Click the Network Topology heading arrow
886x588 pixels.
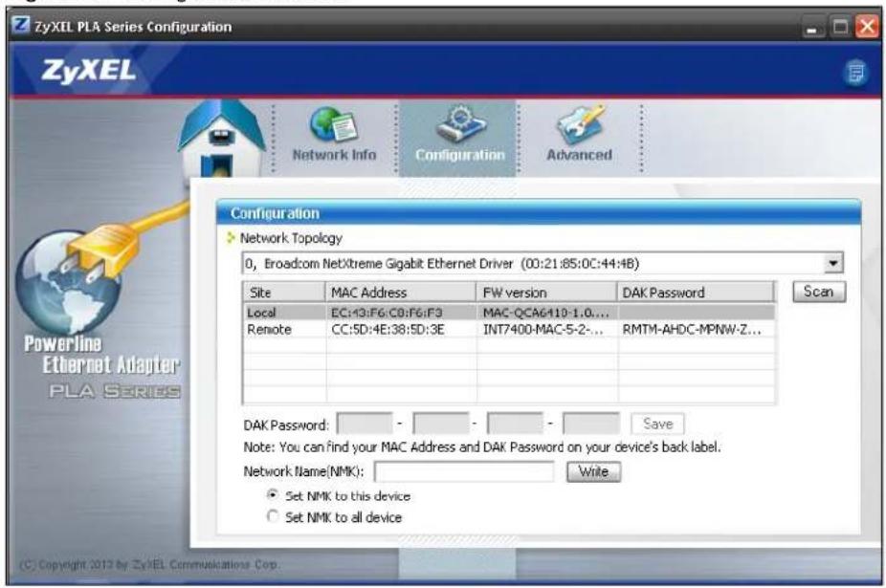coord(231,238)
